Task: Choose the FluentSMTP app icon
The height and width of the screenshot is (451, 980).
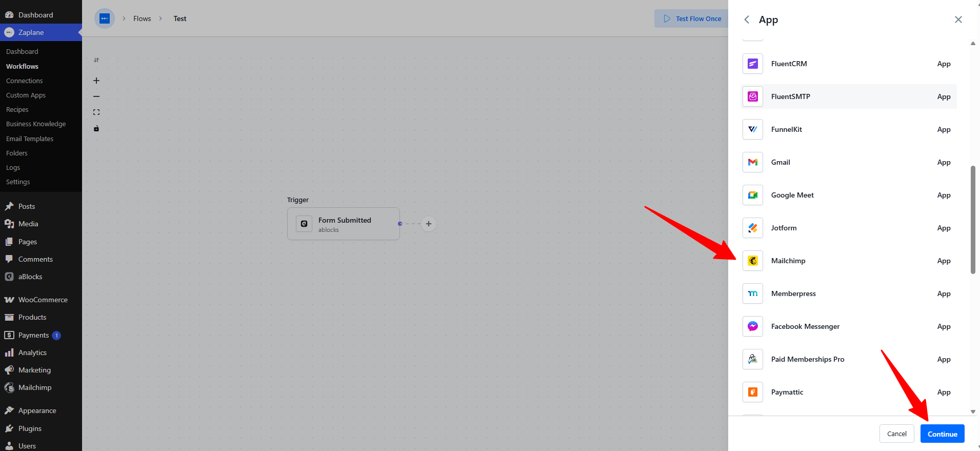Action: (753, 96)
